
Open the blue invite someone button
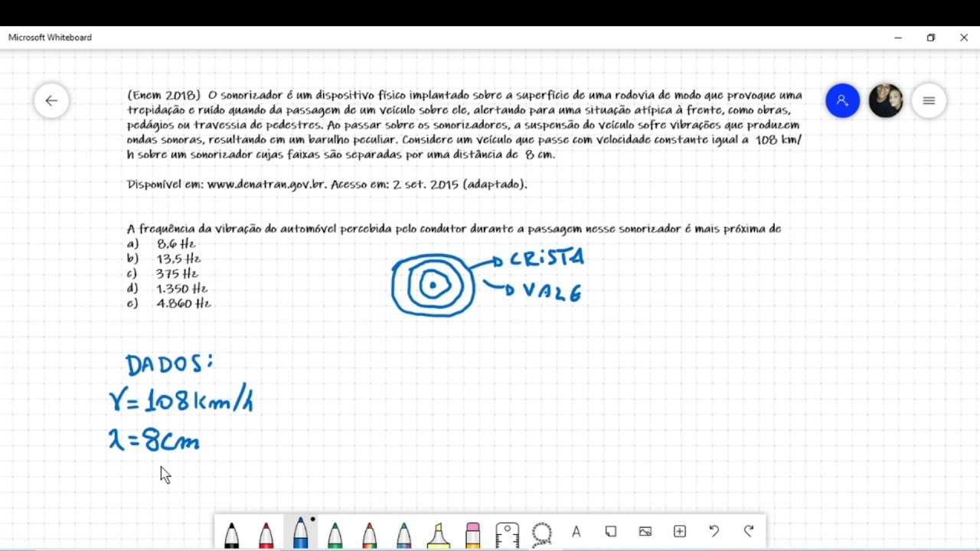coord(843,100)
